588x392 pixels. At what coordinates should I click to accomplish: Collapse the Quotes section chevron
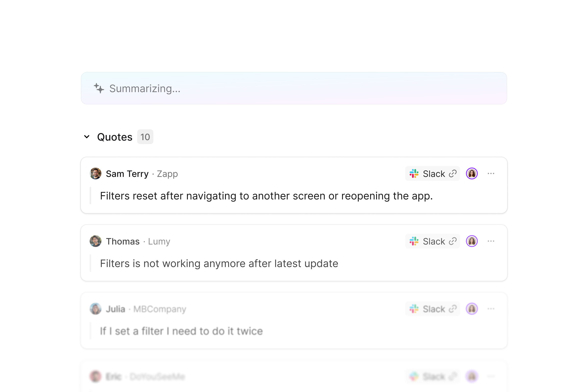pyautogui.click(x=87, y=137)
